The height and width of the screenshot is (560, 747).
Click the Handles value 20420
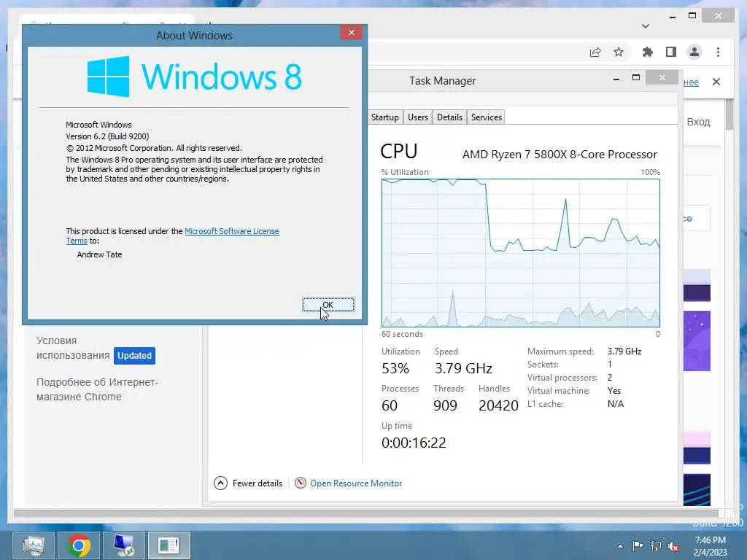[x=498, y=405]
